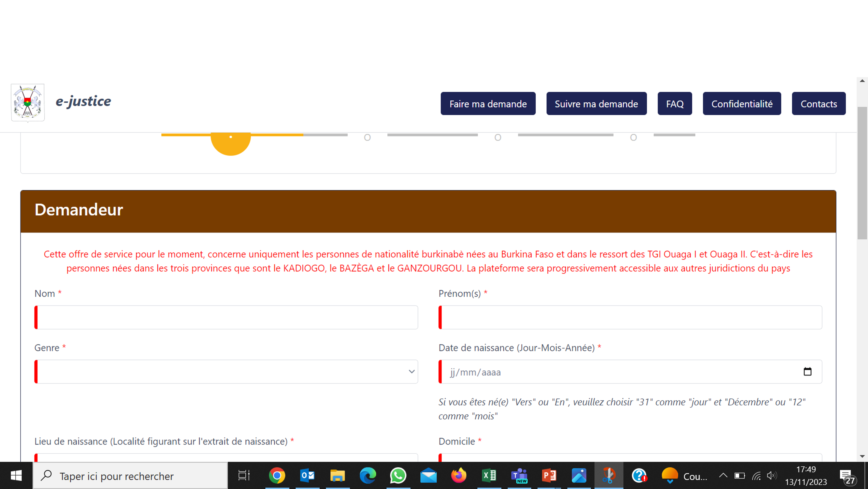Open Firefox browser from the taskbar

coord(459,476)
